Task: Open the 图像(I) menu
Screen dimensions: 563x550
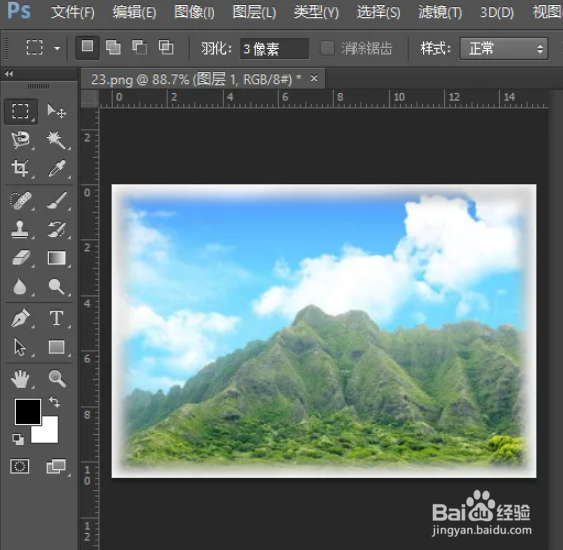Action: [194, 13]
